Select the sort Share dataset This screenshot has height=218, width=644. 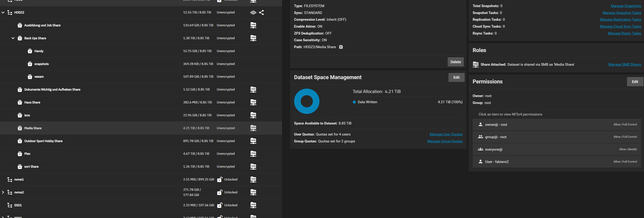141,166
